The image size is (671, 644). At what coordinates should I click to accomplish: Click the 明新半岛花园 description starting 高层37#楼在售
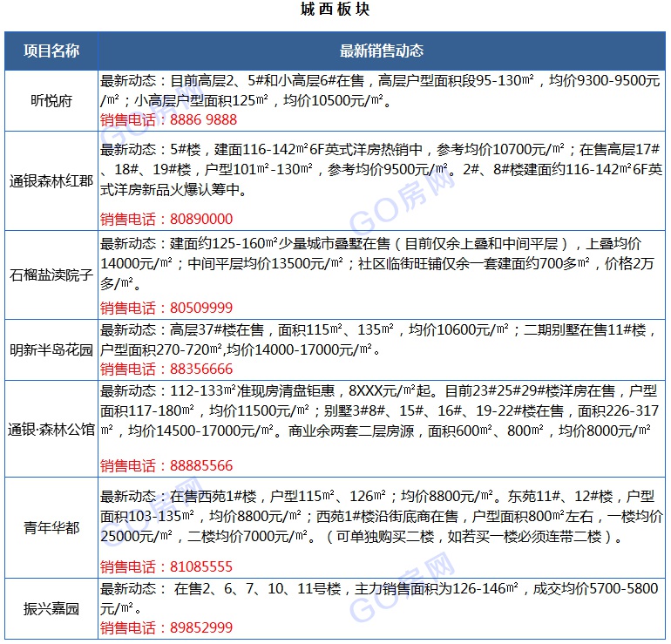[377, 340]
